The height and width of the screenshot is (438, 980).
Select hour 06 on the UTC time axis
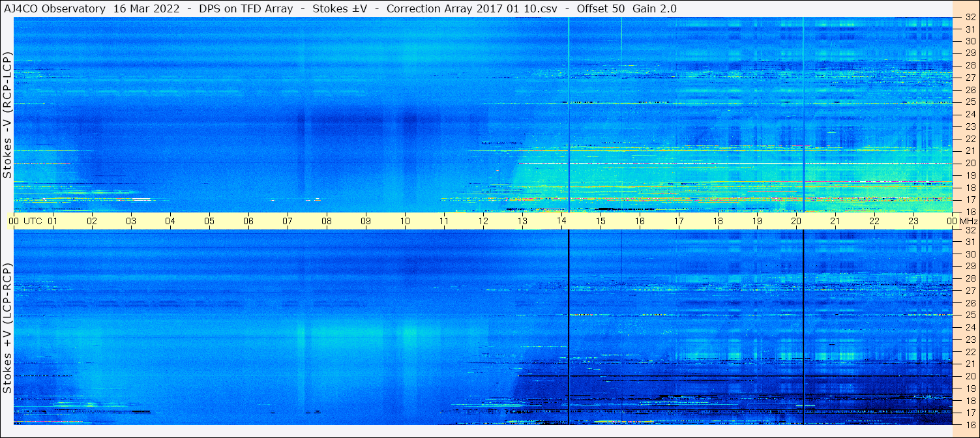248,221
